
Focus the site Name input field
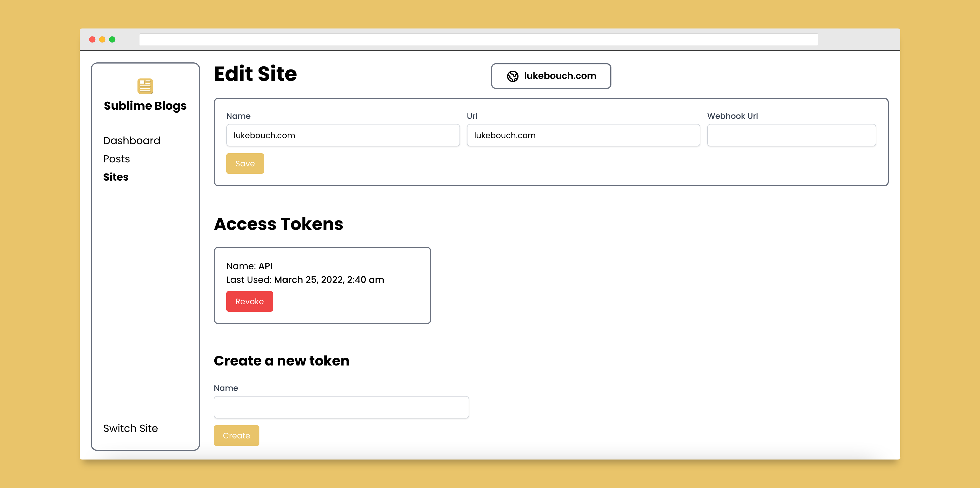343,135
